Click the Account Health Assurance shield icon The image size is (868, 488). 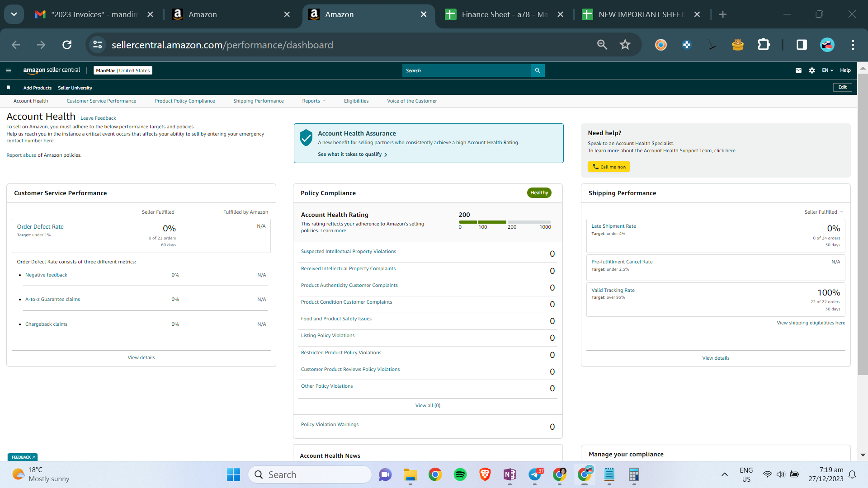point(306,137)
